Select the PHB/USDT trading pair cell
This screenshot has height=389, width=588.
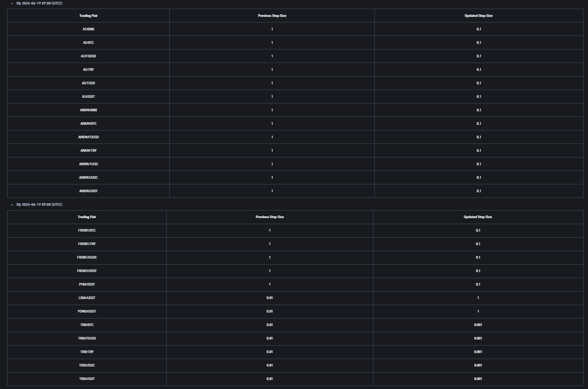click(x=87, y=284)
